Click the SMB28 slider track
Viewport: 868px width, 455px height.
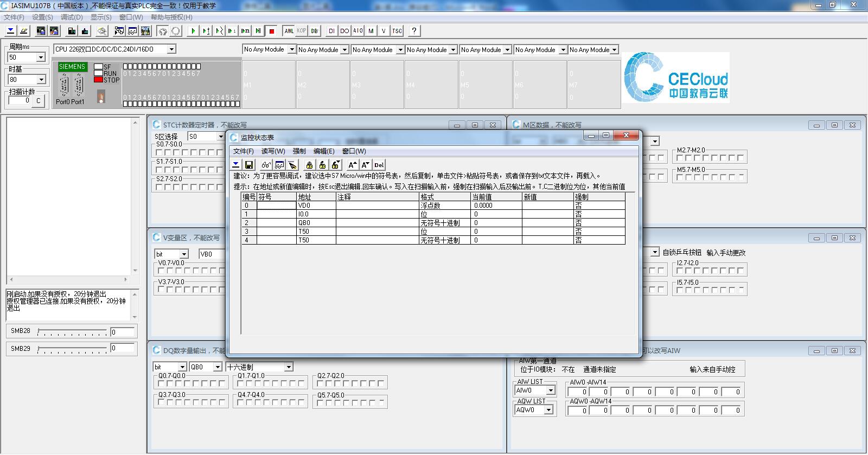(72, 332)
